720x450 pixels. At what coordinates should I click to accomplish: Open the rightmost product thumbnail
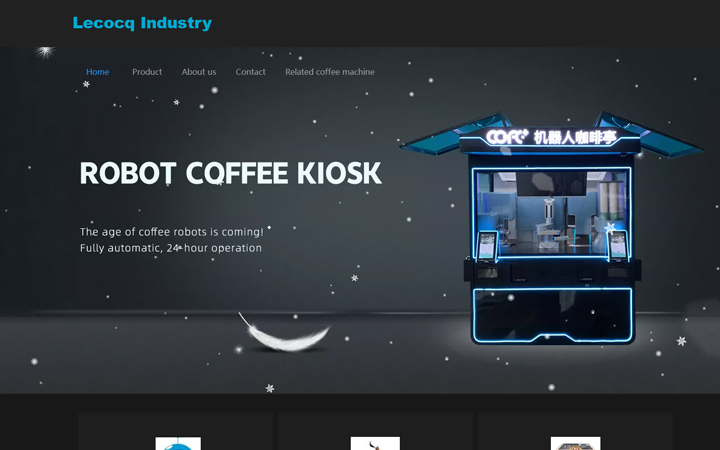pos(575,443)
